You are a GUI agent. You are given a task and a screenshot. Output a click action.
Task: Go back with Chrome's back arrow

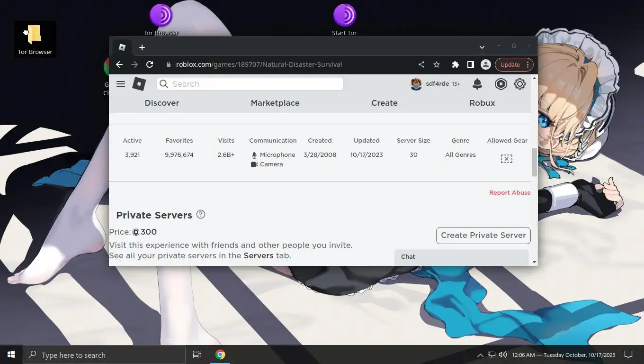pyautogui.click(x=119, y=64)
